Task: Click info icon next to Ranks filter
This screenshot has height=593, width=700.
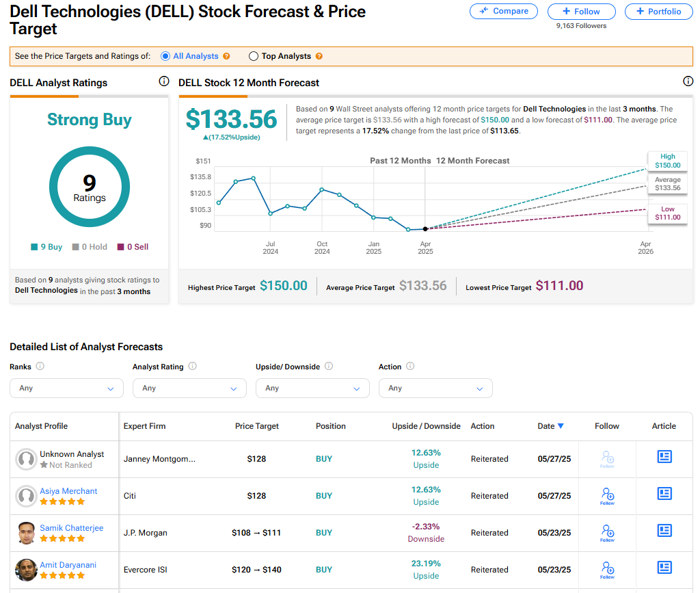Action: [40, 366]
